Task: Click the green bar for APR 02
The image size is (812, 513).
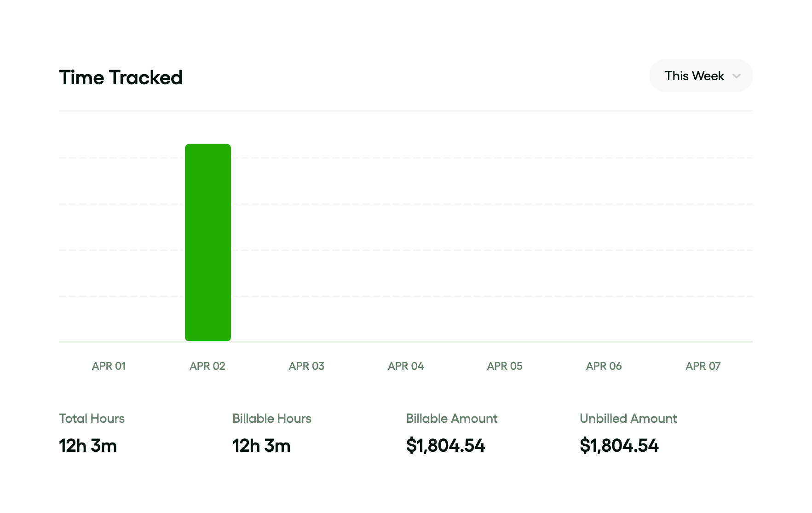Action: click(x=208, y=242)
